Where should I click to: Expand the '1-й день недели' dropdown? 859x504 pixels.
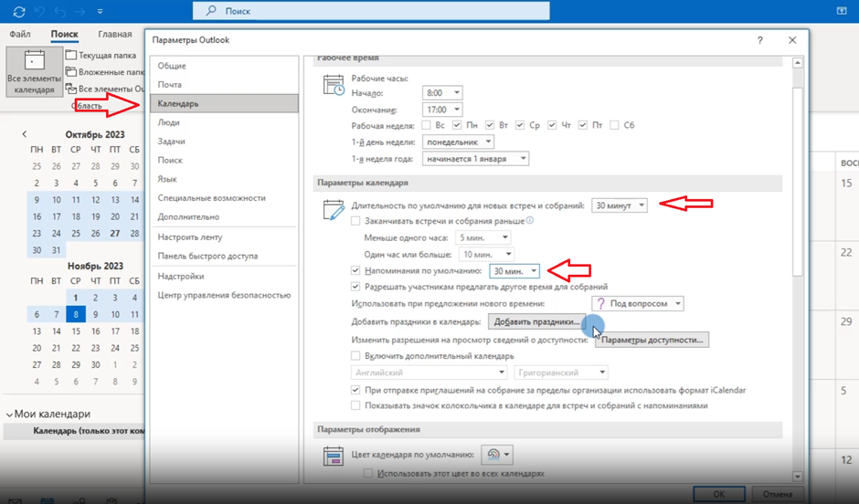pyautogui.click(x=489, y=142)
